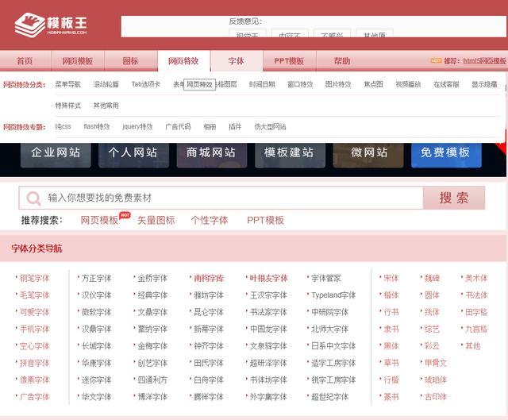Viewport: 508px width, 420px height.
Task: Open the 字体管家 link
Action: click(x=326, y=279)
